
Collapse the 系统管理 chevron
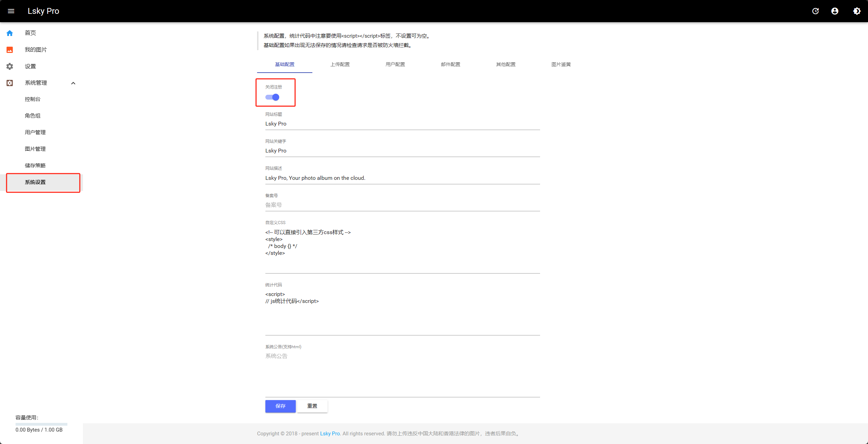(73, 83)
